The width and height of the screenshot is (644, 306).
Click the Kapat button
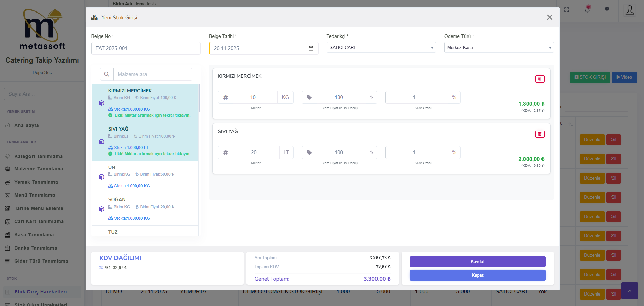[477, 275]
